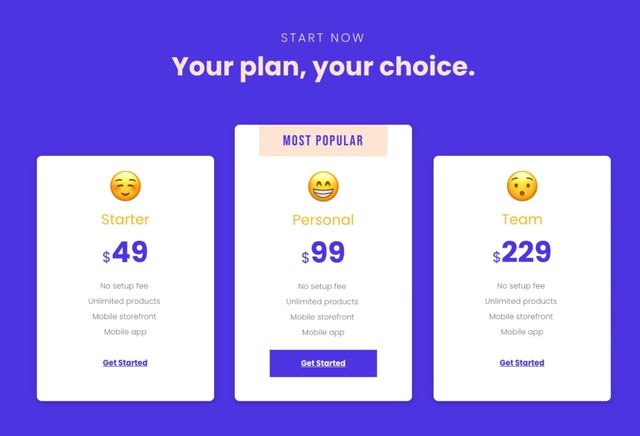Viewport: 640px width, 436px height.
Task: Click the $99 Personal price
Action: [323, 252]
